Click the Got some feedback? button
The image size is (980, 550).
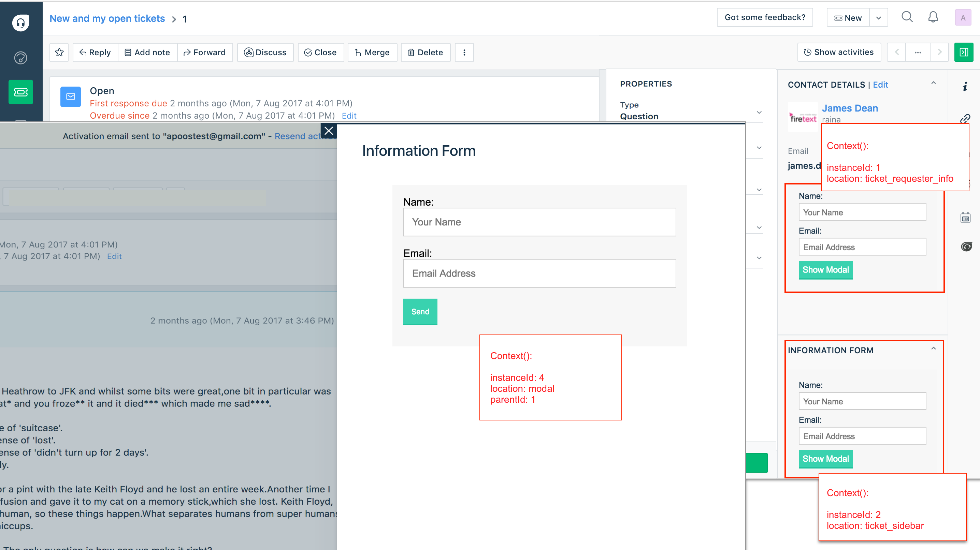coord(765,17)
